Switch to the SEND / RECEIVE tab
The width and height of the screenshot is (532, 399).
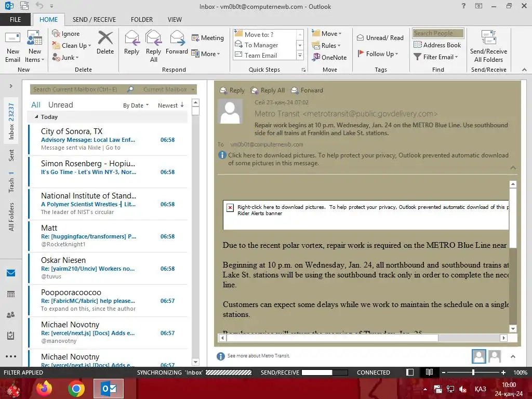pos(95,20)
